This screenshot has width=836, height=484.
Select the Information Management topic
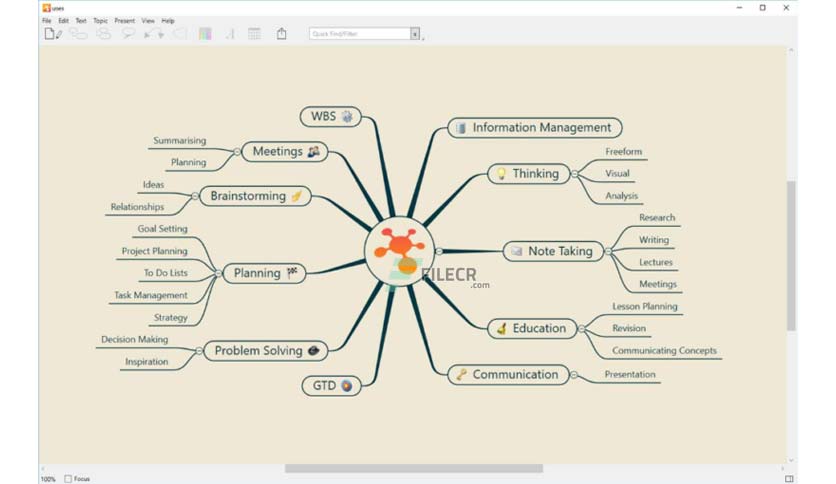(x=535, y=127)
